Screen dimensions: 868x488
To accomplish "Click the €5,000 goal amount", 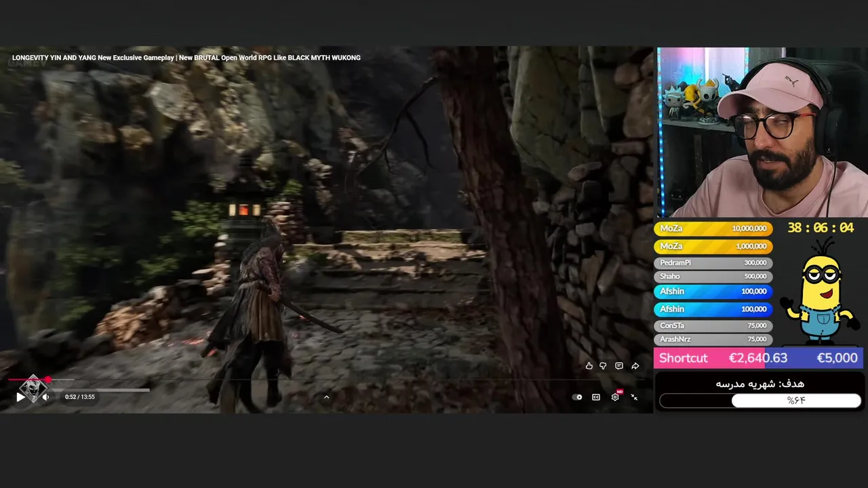I will pos(837,358).
